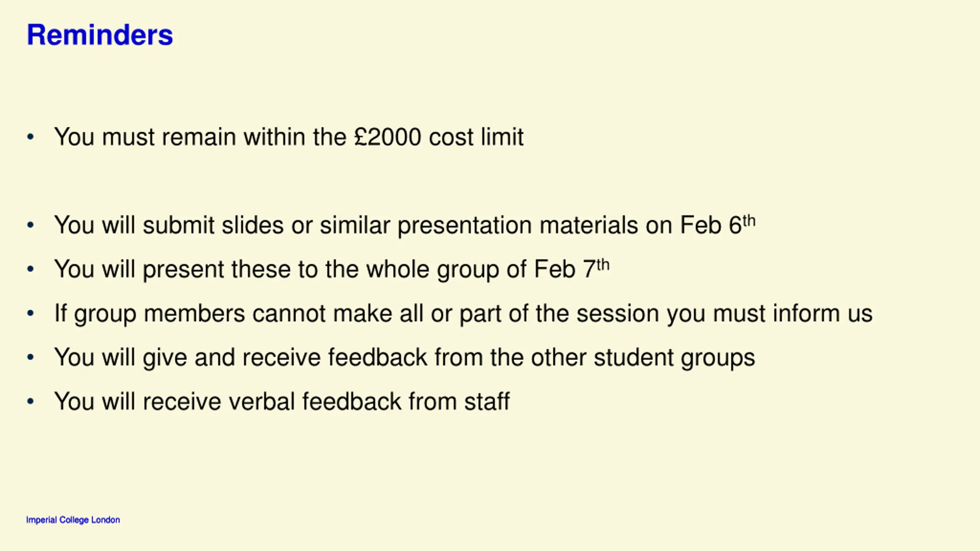
Task: Click the bullet point before 'You must remain'
Action: click(31, 137)
